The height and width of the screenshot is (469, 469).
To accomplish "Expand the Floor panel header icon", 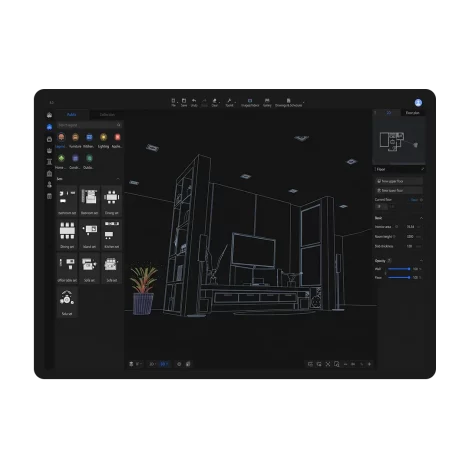I will pyautogui.click(x=422, y=169).
